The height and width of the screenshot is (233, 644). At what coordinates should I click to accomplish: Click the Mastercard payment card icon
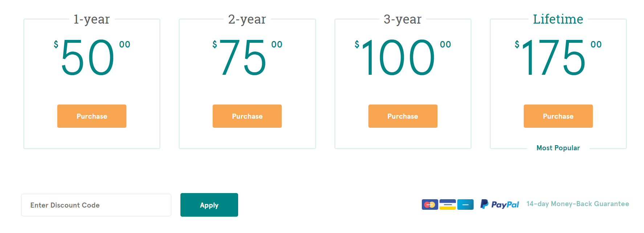[430, 205]
